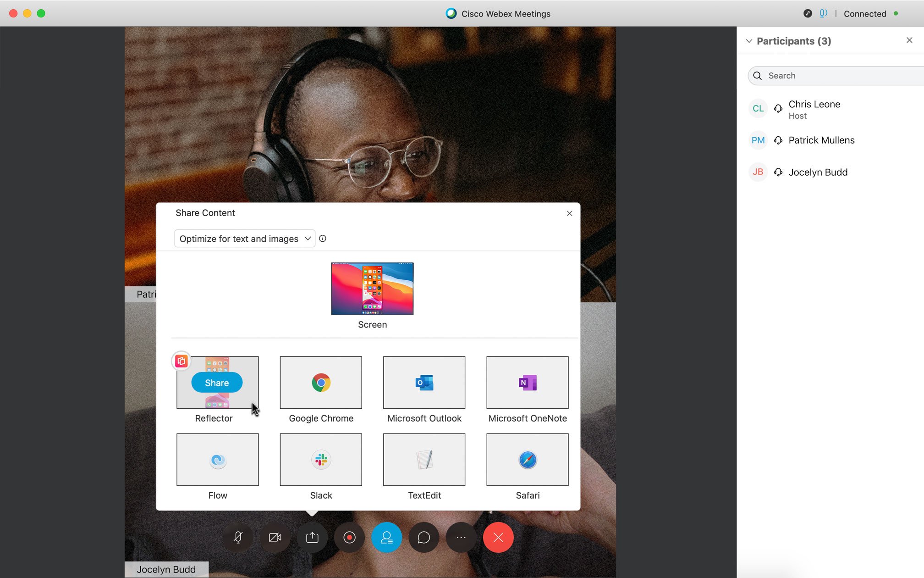Collapse the Participants section
The width and height of the screenshot is (924, 578).
click(749, 41)
